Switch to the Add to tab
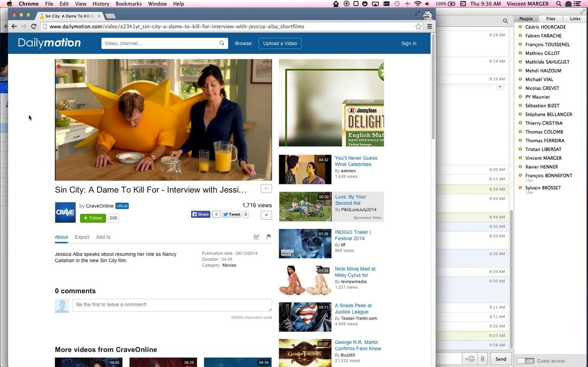Screen dimensions: 588x367 103,237
